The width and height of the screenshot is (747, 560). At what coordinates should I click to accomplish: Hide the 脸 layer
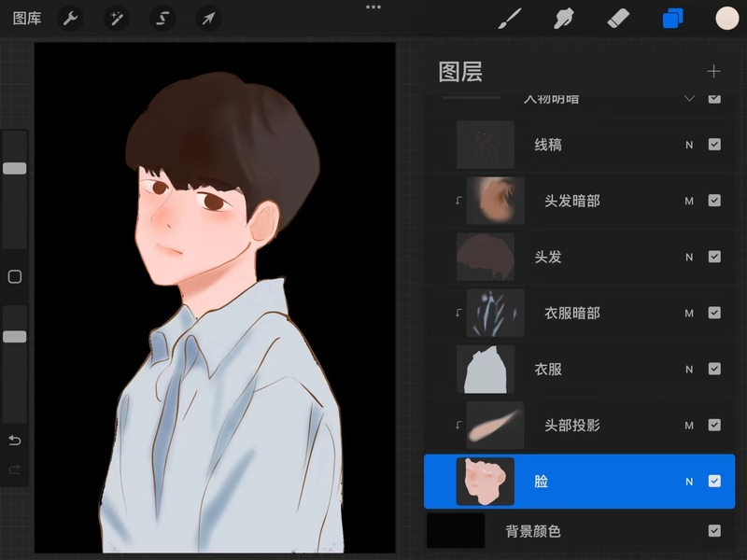click(714, 481)
